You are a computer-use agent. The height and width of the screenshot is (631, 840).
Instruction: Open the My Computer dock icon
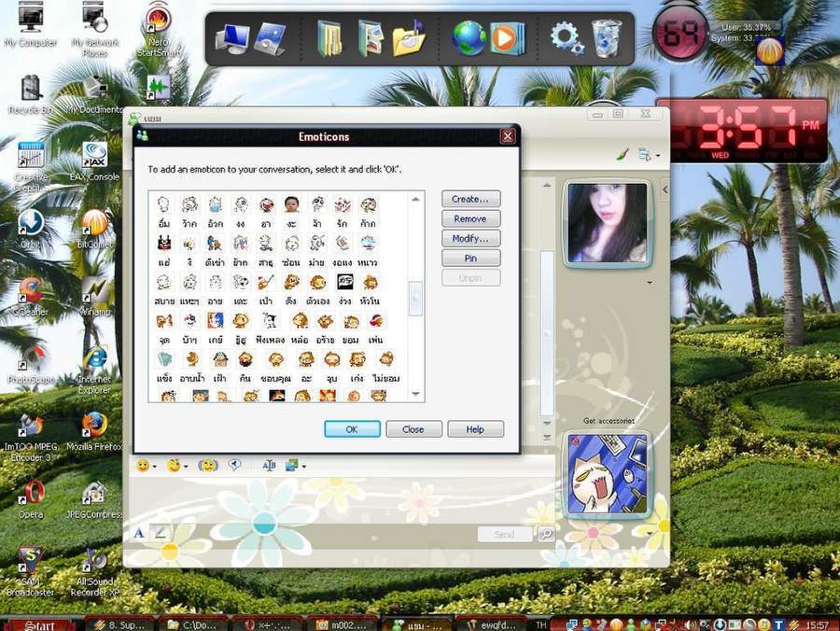[x=232, y=40]
